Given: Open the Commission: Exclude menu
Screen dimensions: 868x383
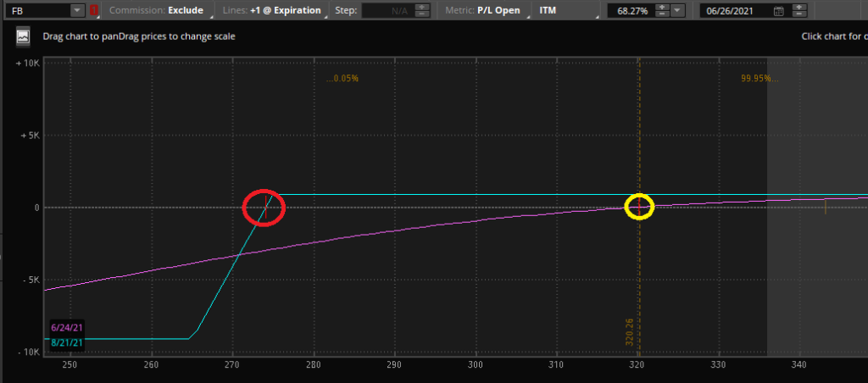Looking at the screenshot, I should (156, 11).
